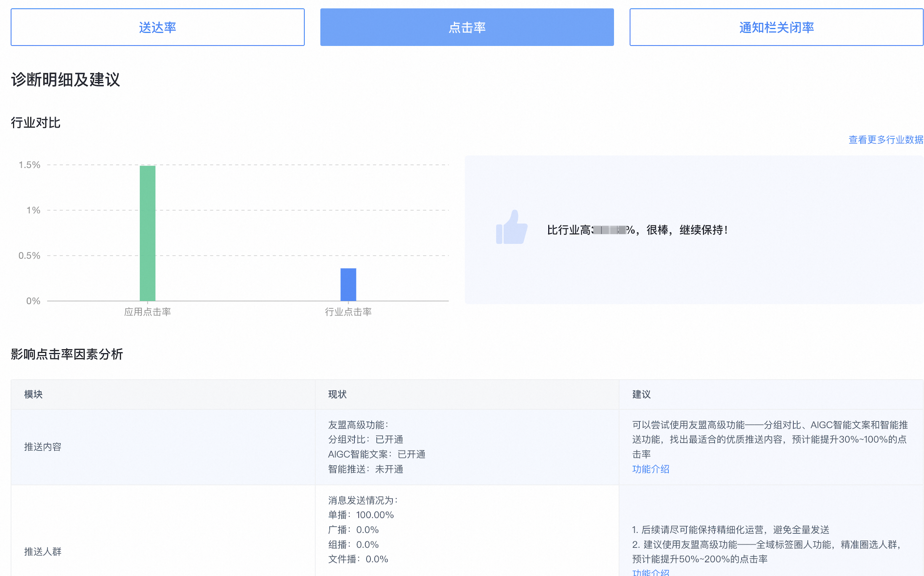This screenshot has height=576, width=924.
Task: Open the 通知栏关闭率 tab
Action: (776, 27)
